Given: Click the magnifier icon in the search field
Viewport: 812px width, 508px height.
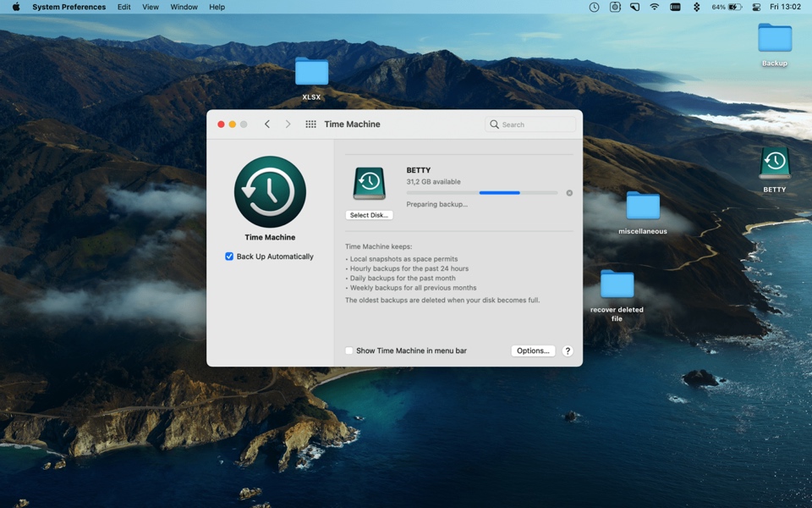Looking at the screenshot, I should coord(495,124).
